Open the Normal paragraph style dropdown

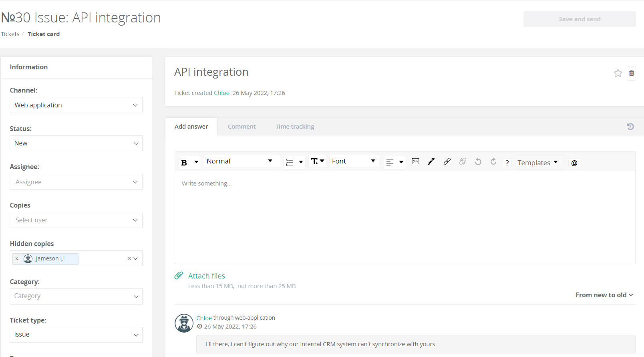pyautogui.click(x=241, y=161)
